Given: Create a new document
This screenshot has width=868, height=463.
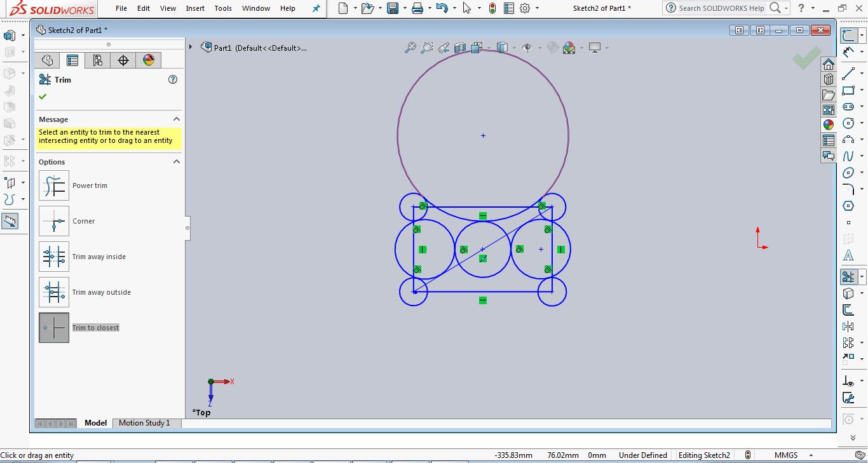Looking at the screenshot, I should pyautogui.click(x=343, y=8).
